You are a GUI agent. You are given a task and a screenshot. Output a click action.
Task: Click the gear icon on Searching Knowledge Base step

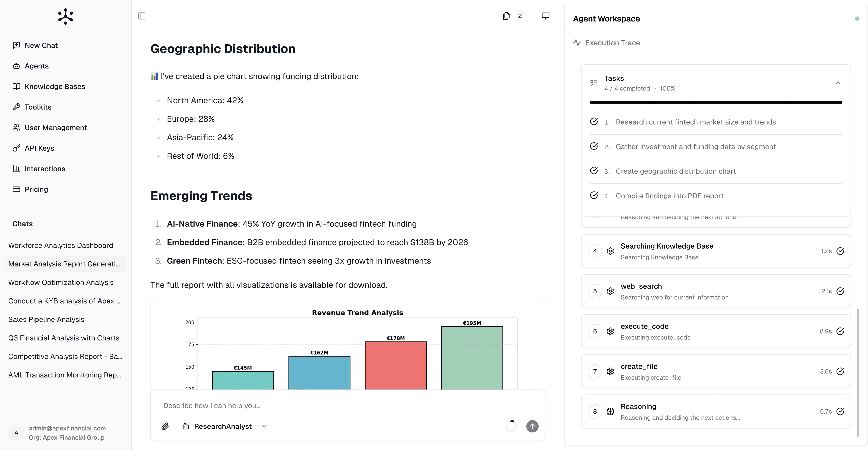(610, 251)
